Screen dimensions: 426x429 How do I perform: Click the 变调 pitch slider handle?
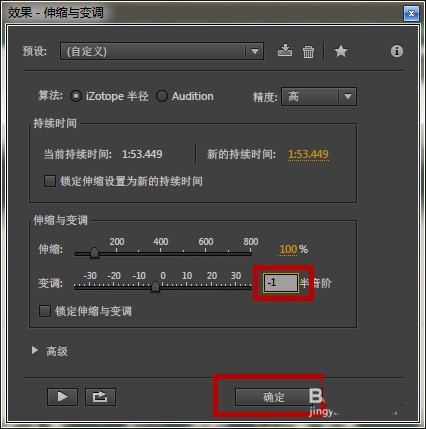click(x=155, y=287)
